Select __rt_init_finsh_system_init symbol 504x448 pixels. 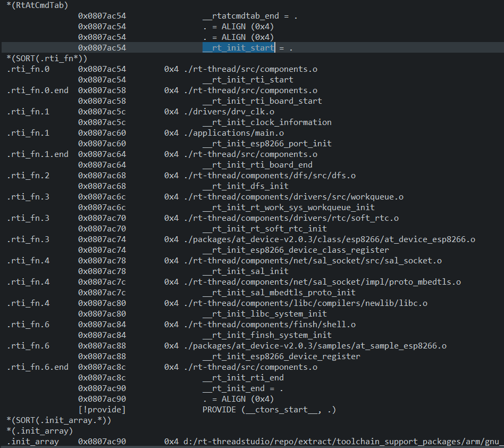pyautogui.click(x=267, y=335)
